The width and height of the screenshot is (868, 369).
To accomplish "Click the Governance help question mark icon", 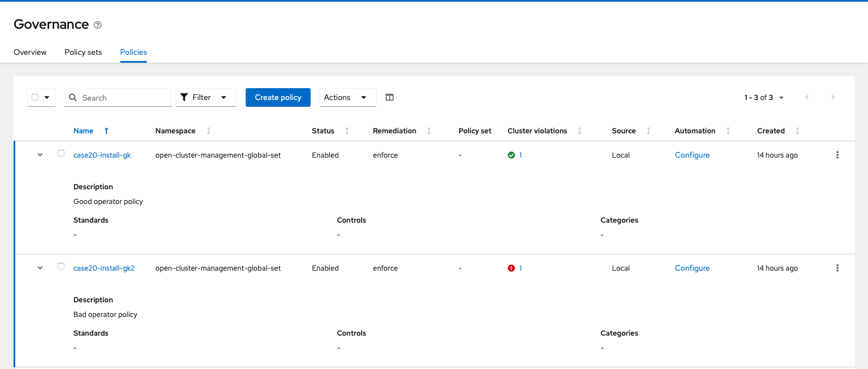I will 98,25.
